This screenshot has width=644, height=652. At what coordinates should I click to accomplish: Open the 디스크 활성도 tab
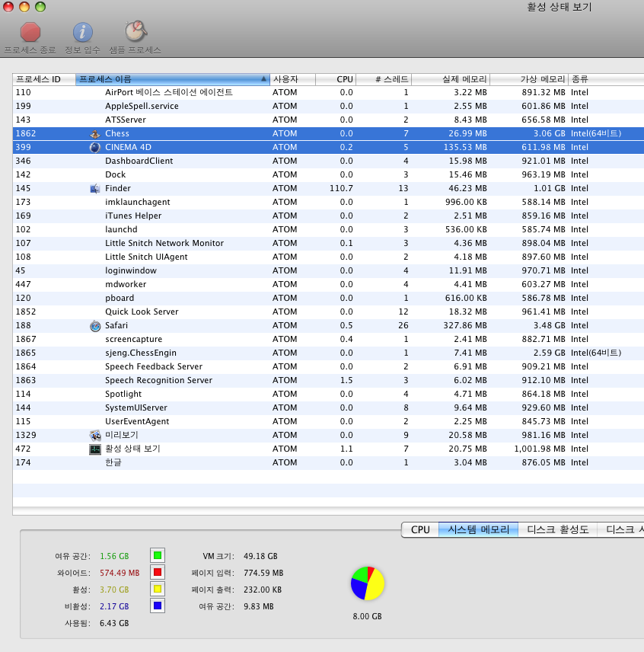click(557, 530)
